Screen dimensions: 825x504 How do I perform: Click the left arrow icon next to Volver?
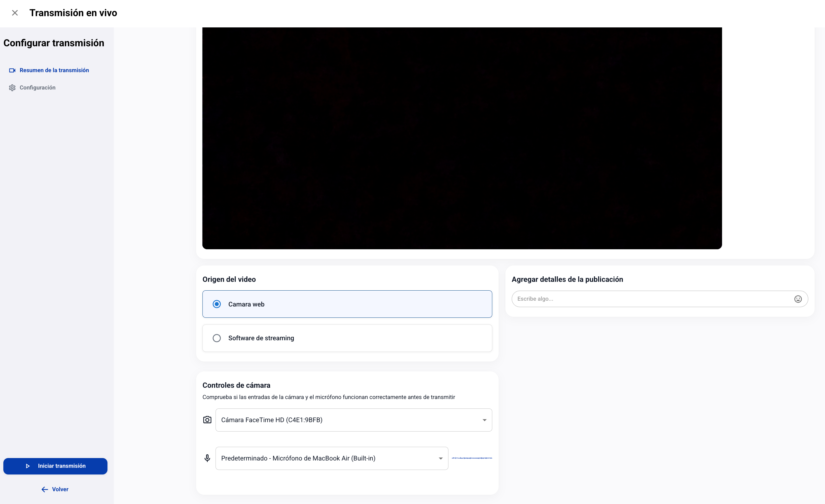(44, 489)
